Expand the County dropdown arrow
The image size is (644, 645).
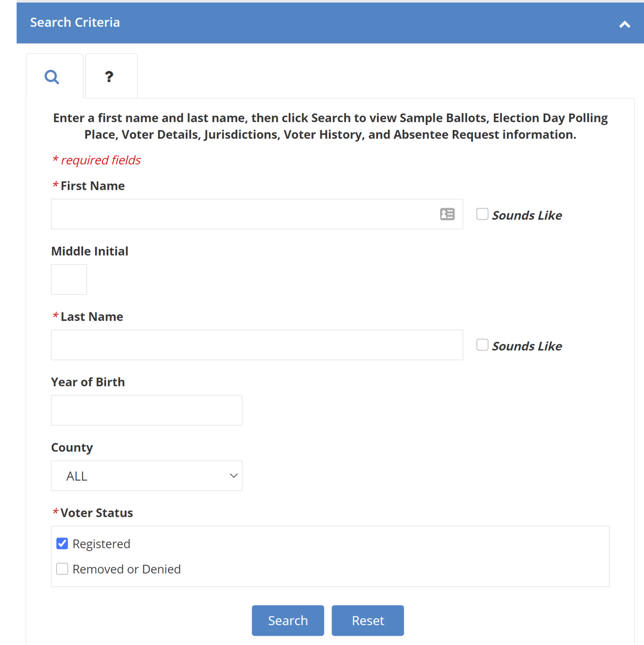234,475
